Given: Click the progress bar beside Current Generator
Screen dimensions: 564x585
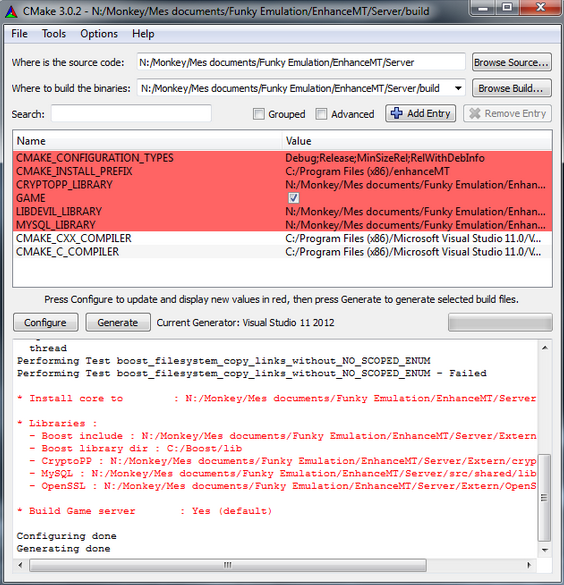Looking at the screenshot, I should (x=500, y=323).
